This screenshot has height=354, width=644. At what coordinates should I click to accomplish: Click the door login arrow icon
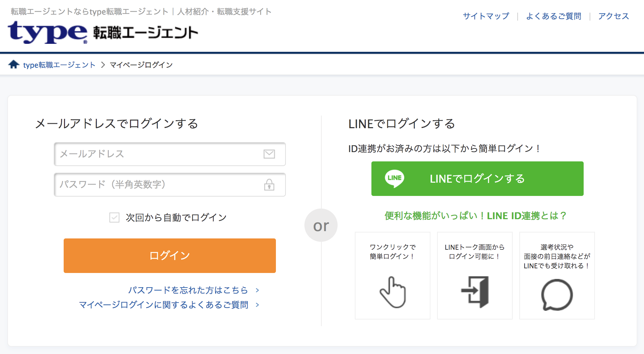click(475, 292)
